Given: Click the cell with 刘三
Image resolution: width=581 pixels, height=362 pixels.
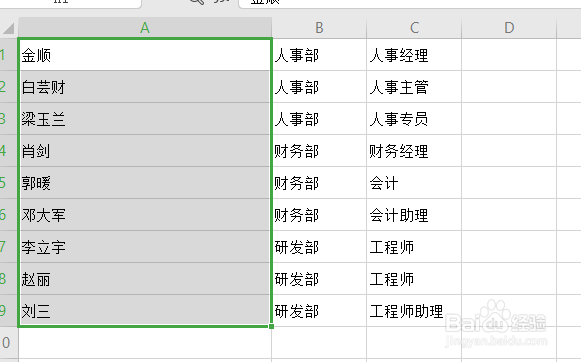Looking at the screenshot, I should [145, 310].
